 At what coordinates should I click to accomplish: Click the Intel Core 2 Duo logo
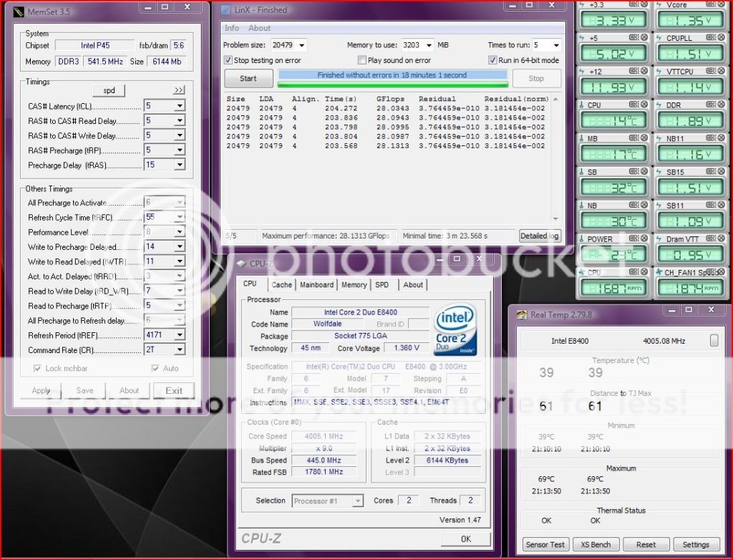455,329
